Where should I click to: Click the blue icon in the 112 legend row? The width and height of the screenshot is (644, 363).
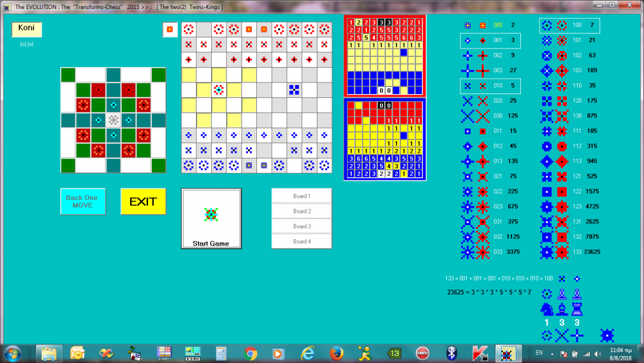click(x=547, y=146)
